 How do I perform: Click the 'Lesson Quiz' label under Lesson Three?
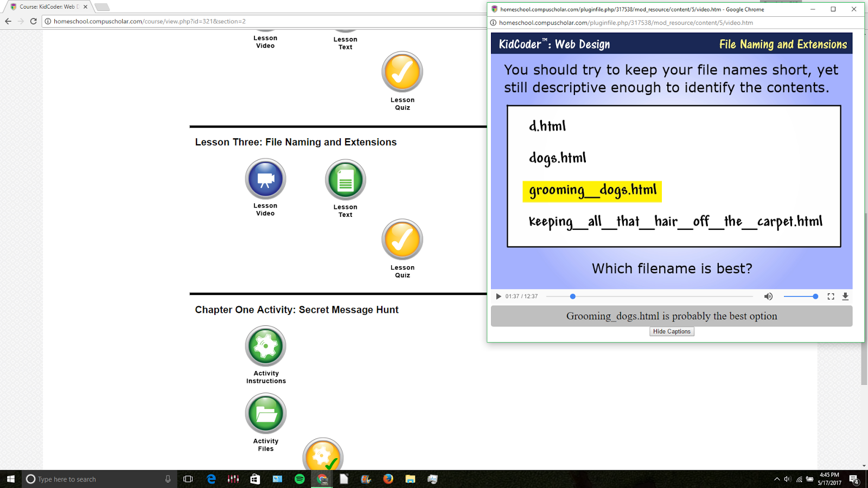pyautogui.click(x=403, y=271)
